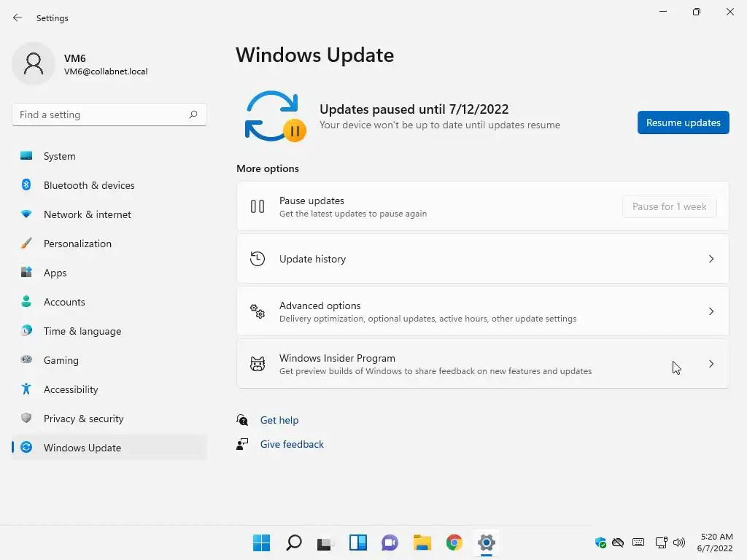Click the pause bars icon beside Pause updates
This screenshot has width=747, height=560.
pyautogui.click(x=258, y=206)
